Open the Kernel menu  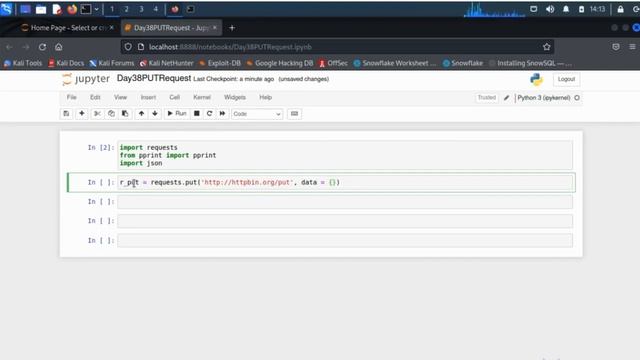point(202,97)
